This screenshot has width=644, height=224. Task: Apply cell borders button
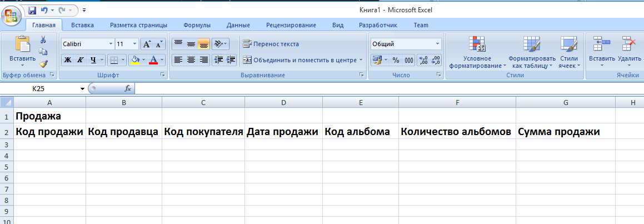coord(114,61)
